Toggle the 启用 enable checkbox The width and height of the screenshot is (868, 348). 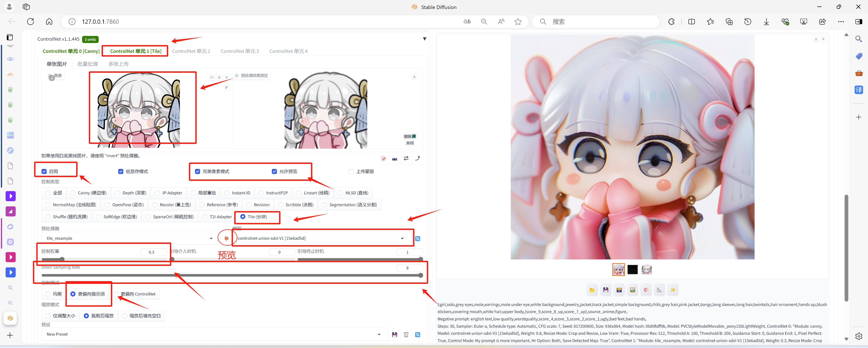click(44, 172)
